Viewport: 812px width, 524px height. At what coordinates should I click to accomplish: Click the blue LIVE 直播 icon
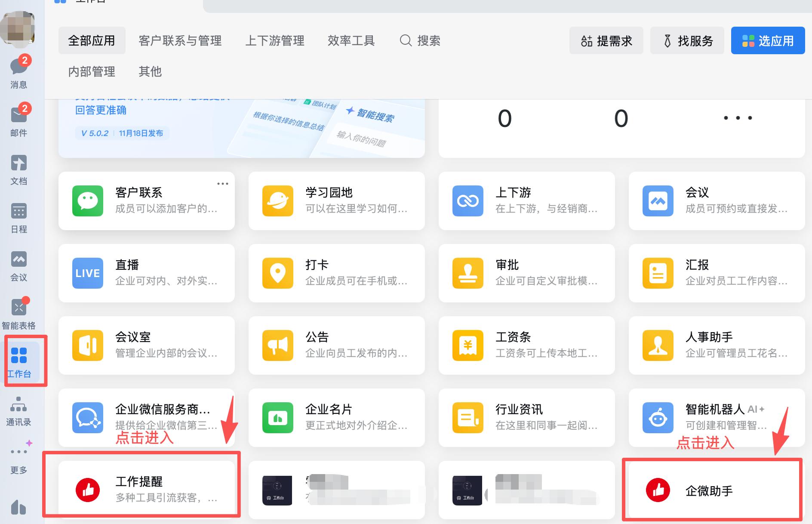tap(88, 273)
